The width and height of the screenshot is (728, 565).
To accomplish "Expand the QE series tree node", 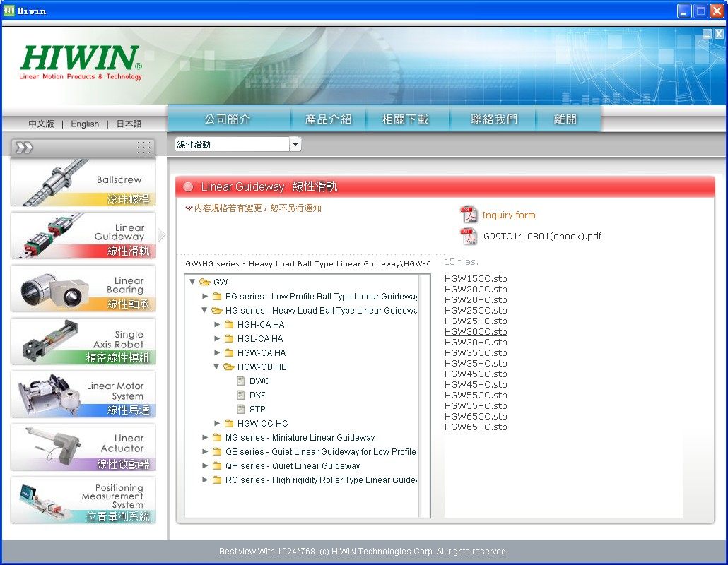I will point(205,451).
